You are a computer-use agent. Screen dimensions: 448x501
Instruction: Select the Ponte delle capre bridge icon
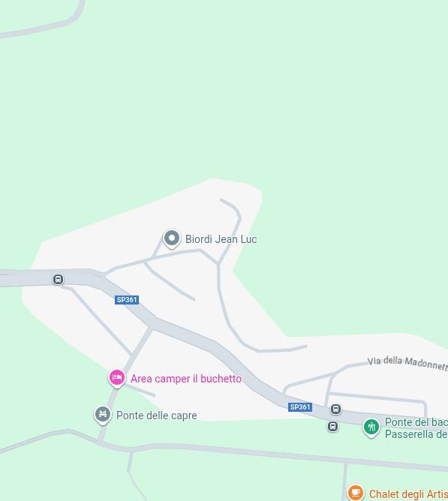point(103,415)
